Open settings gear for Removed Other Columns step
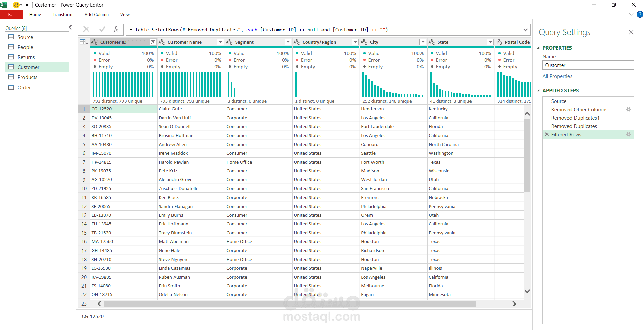The height and width of the screenshot is (330, 644). point(629,109)
